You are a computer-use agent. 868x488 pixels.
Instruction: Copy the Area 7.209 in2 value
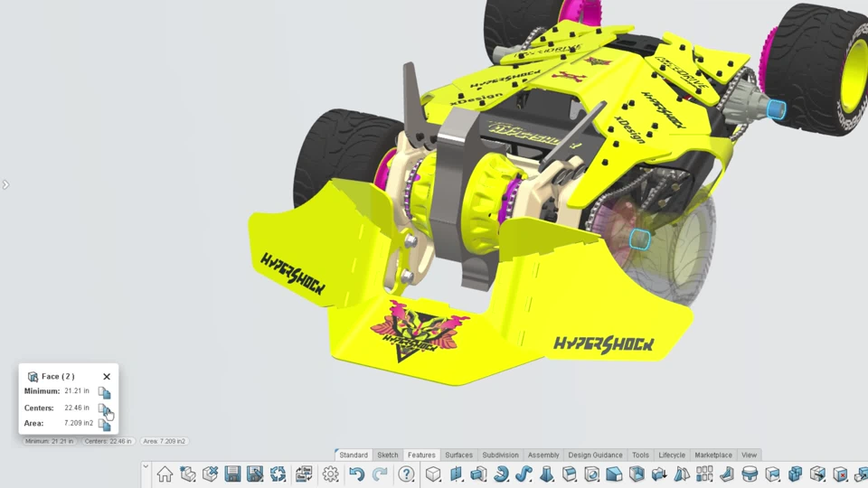105,425
